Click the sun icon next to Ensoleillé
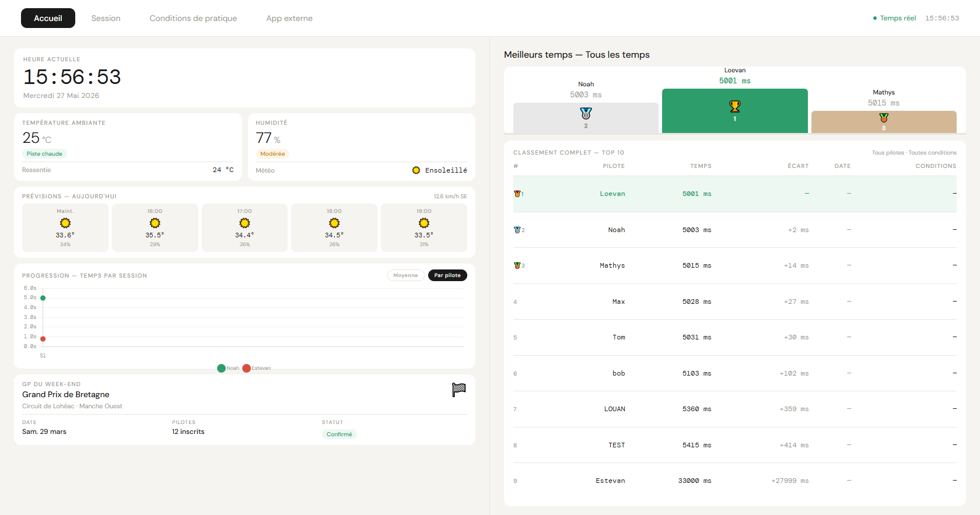 [x=416, y=170]
